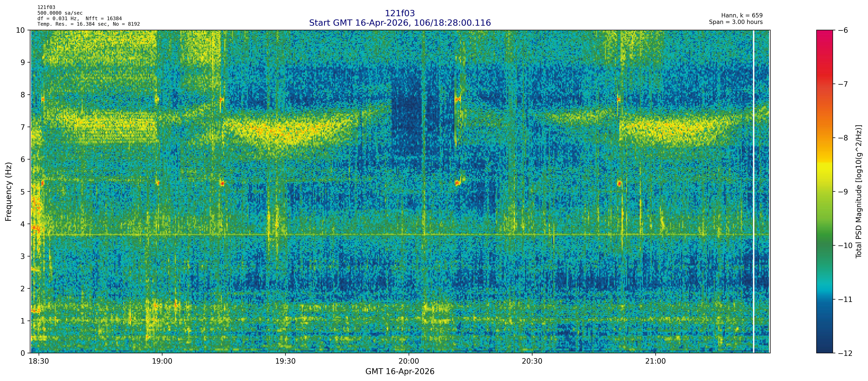
Task: Click the 10 Hz tick on the frequency axis
Action: (x=20, y=30)
